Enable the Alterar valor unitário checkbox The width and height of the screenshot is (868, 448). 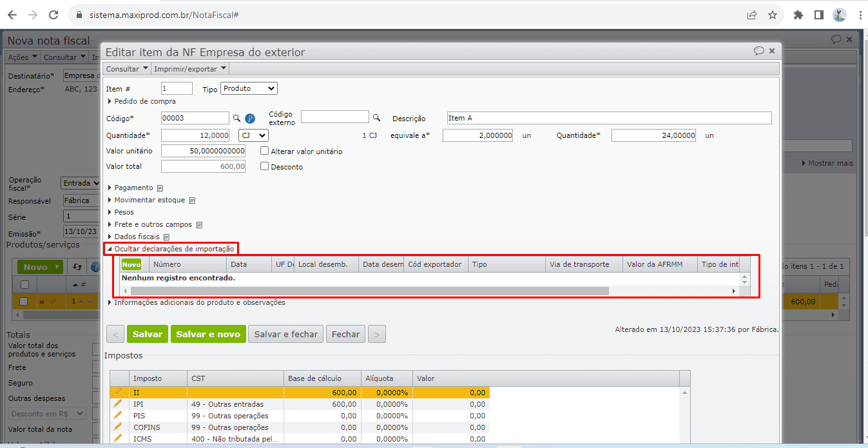(265, 151)
